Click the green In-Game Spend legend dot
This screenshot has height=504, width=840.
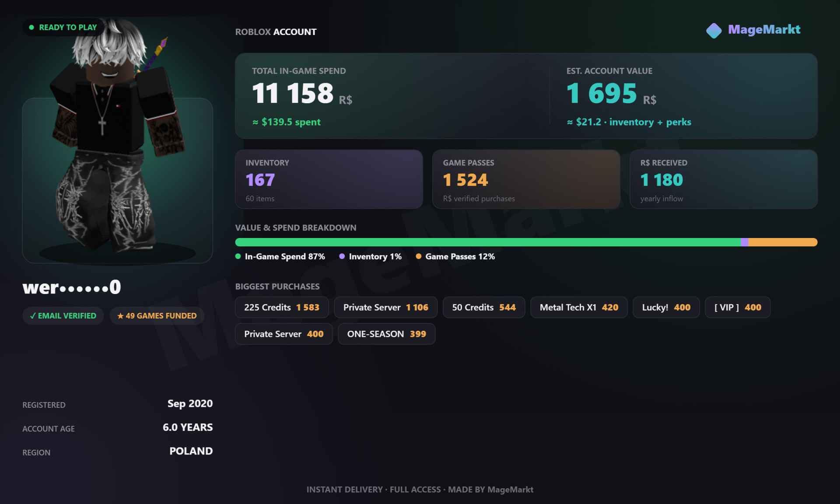tap(238, 256)
